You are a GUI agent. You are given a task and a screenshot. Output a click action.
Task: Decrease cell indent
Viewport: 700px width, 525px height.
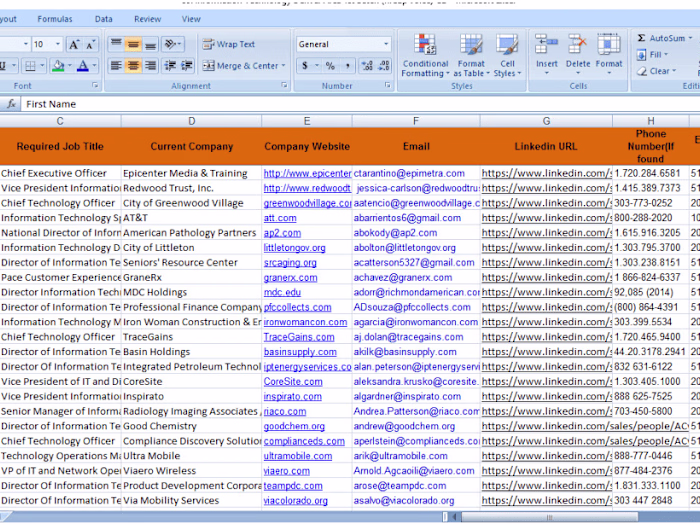coord(170,66)
